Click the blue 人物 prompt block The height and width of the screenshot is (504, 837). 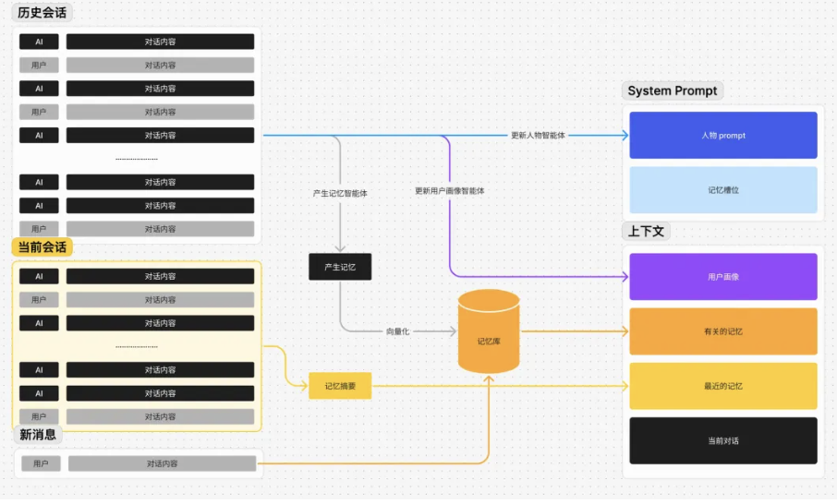722,136
